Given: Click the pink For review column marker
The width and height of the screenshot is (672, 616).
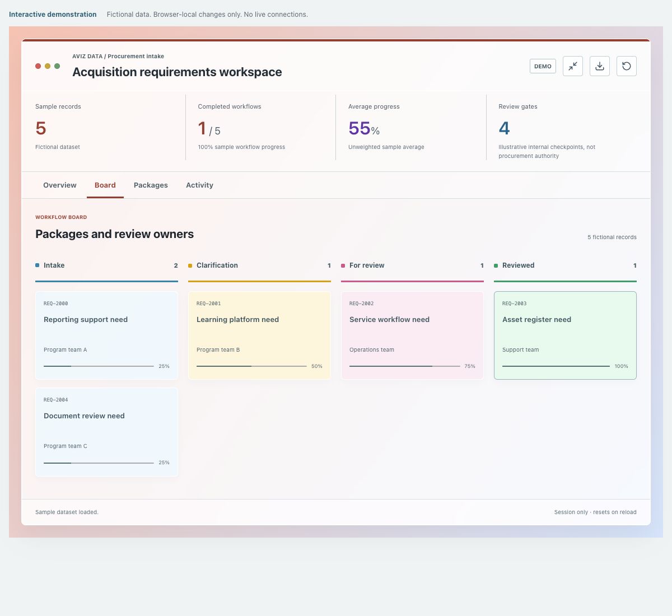Looking at the screenshot, I should (343, 265).
